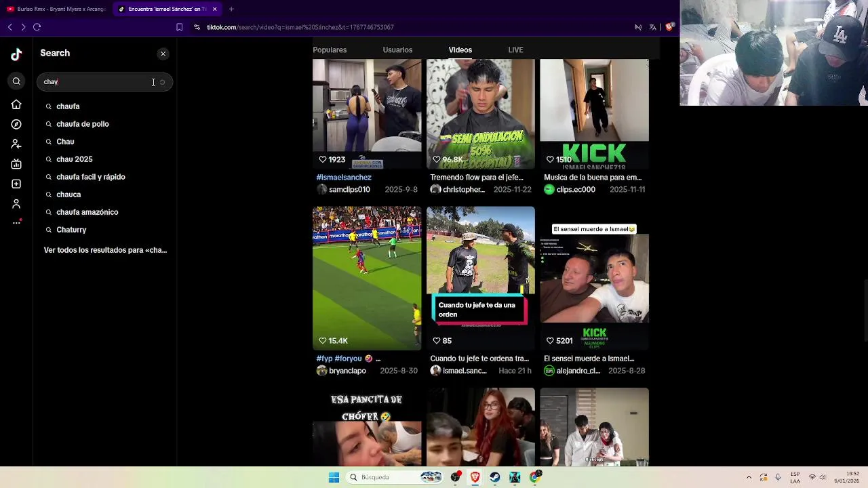
Task: Click the search magnifier icon in sidebar
Action: pos(16,81)
